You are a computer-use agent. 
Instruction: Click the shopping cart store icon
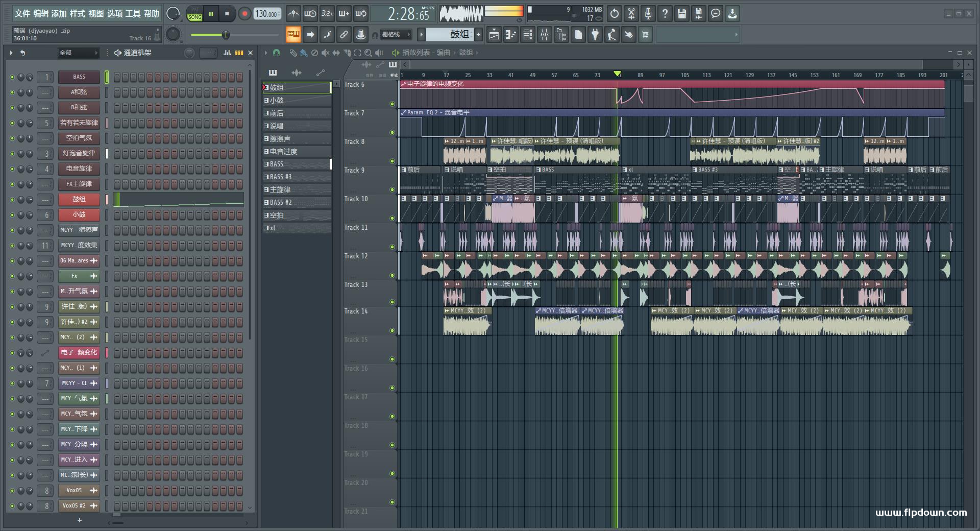point(645,35)
